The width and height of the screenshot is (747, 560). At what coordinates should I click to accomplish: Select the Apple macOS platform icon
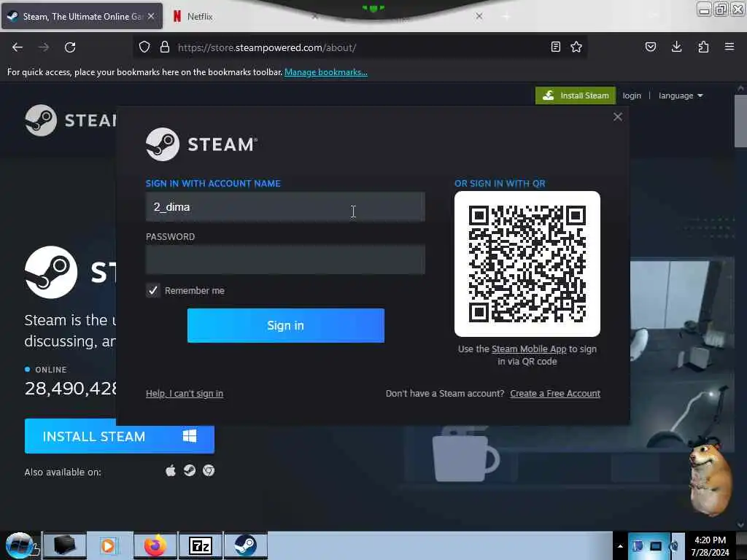point(171,472)
